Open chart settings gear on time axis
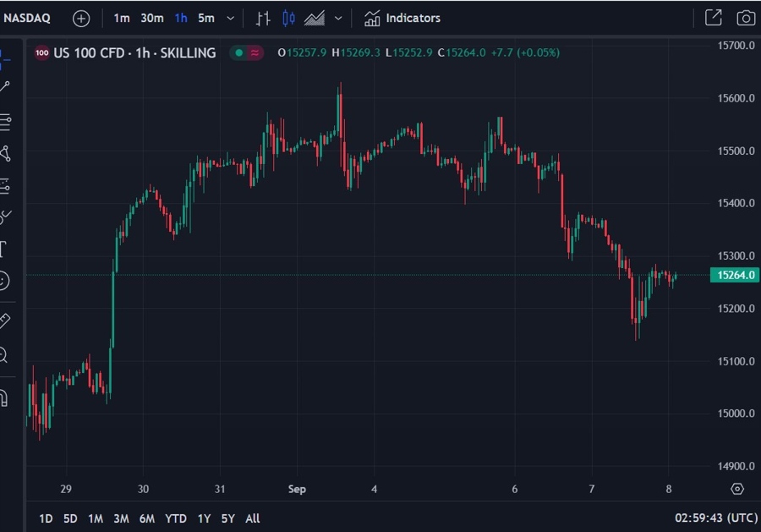 click(737, 489)
